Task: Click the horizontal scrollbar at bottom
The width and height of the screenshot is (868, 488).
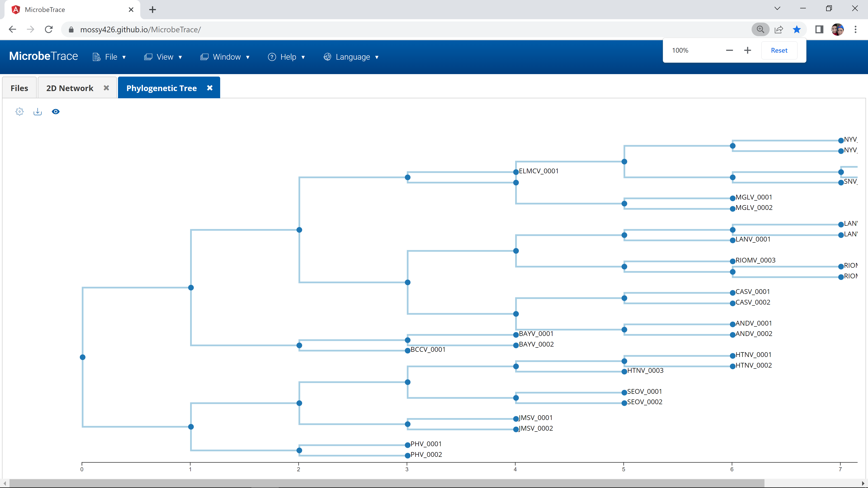Action: (387, 483)
